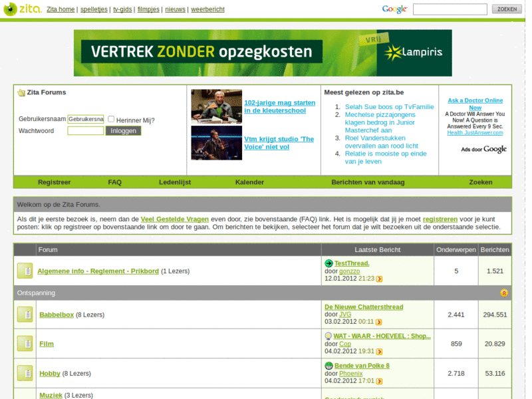The image size is (532, 399).
Task: Click the ZOEKEN search button
Action: [x=507, y=9]
